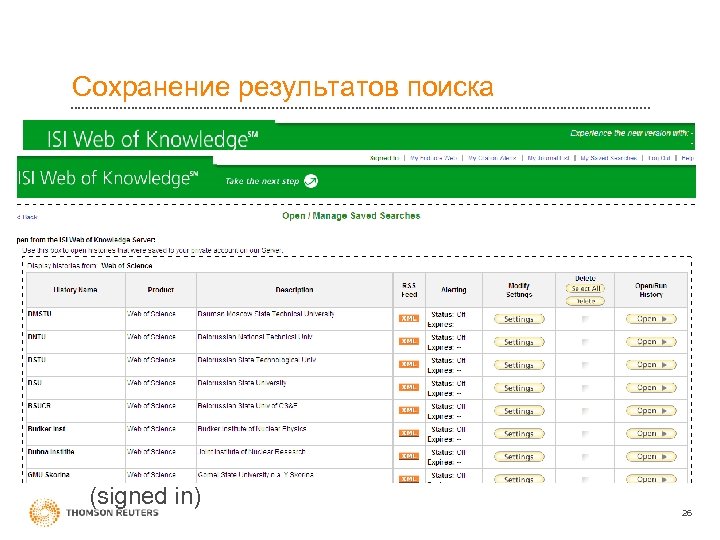Run the Dubna Institute history with Open
This screenshot has height=540, width=720.
coord(651,456)
